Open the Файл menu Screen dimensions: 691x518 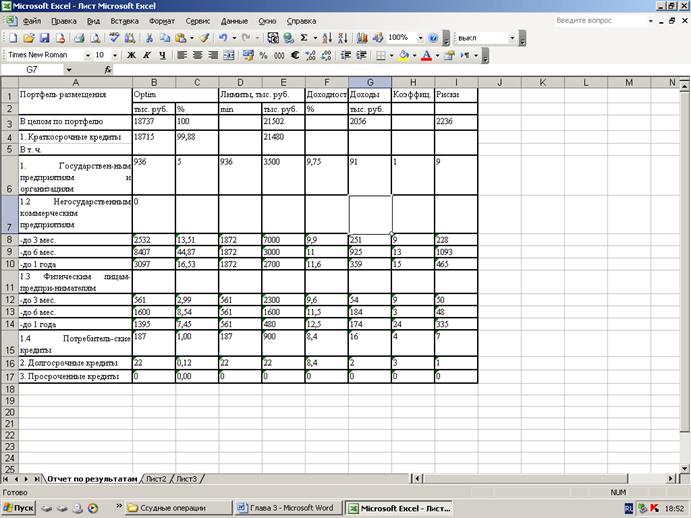(32, 21)
